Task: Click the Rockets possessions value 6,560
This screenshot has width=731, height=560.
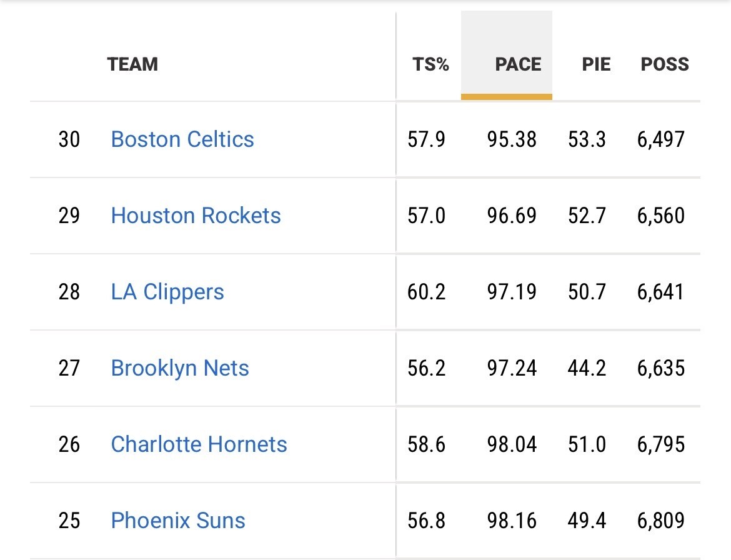Action: (661, 216)
